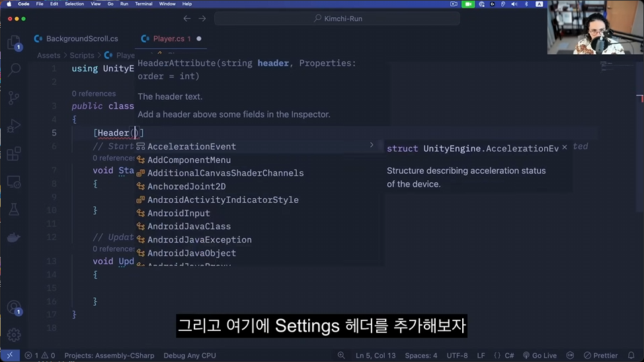Open the Explorer view in activity bar
644x362 pixels.
[14, 43]
